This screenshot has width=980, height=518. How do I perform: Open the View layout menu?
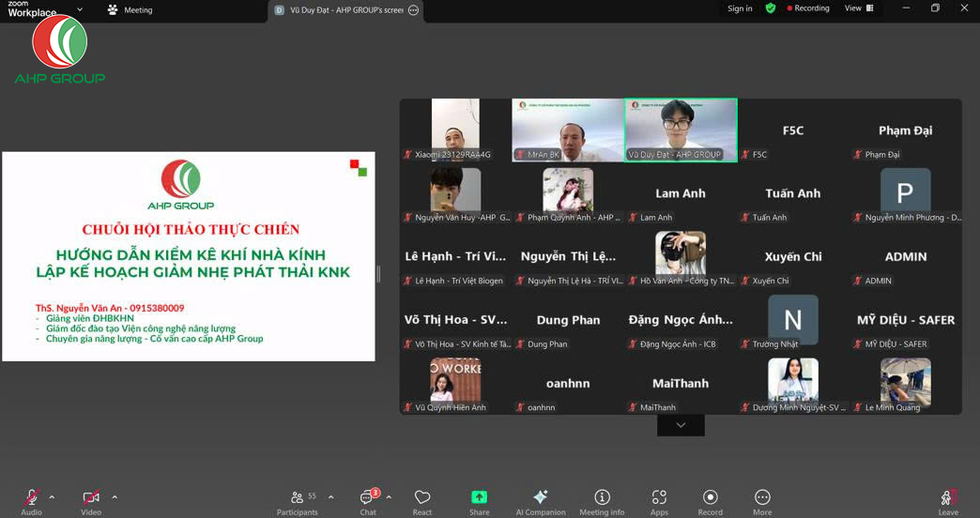click(x=859, y=8)
